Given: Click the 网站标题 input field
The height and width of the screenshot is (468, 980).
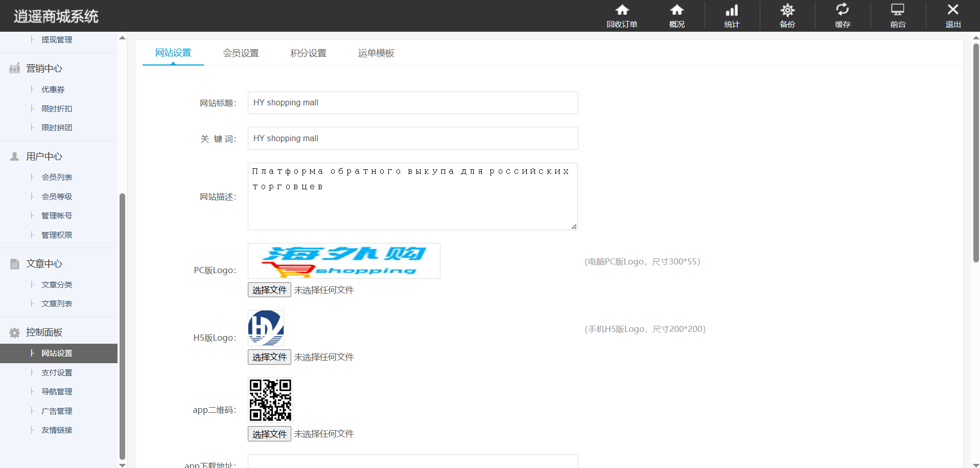Looking at the screenshot, I should pyautogui.click(x=412, y=103).
